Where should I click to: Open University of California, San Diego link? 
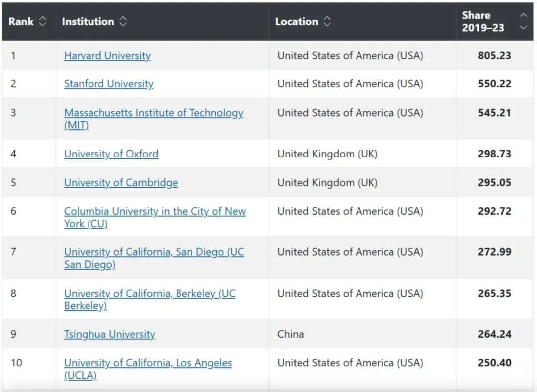click(x=154, y=258)
